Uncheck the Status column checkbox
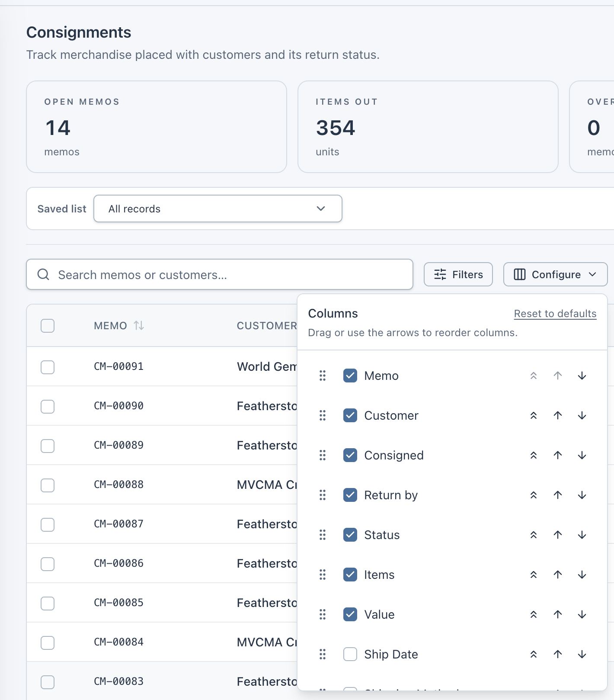Image resolution: width=614 pixels, height=700 pixels. click(350, 535)
